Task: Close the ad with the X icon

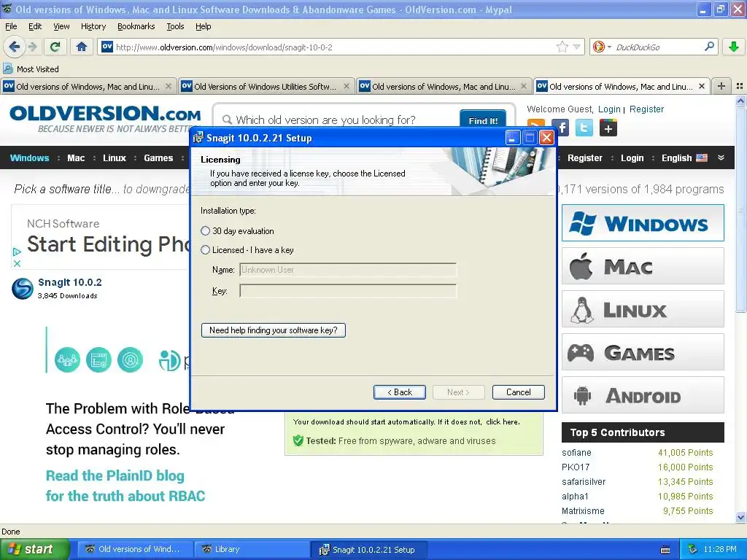Action: pyautogui.click(x=17, y=263)
